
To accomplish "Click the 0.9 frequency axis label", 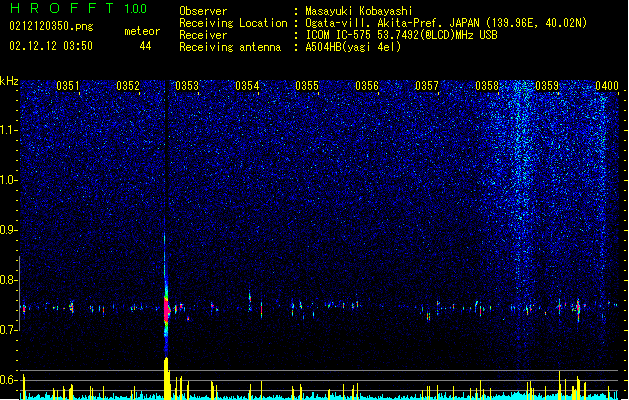I will [8, 230].
